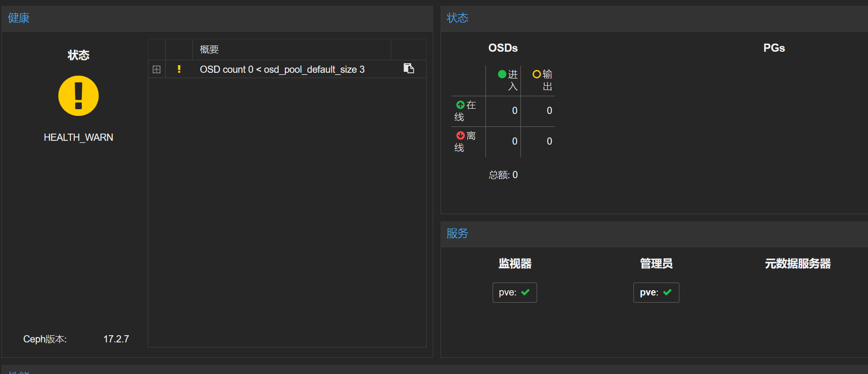Click the monitor pve green checkmark
868x374 pixels.
coord(525,292)
